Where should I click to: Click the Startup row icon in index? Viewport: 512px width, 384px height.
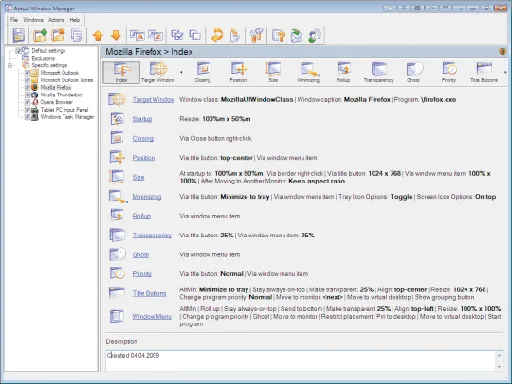pyautogui.click(x=117, y=119)
